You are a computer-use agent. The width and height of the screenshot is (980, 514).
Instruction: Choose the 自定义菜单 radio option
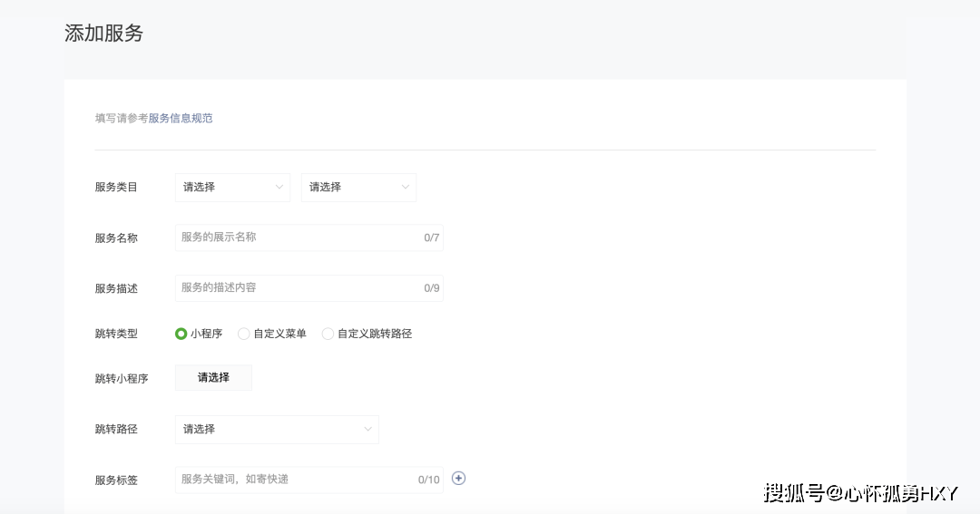243,334
